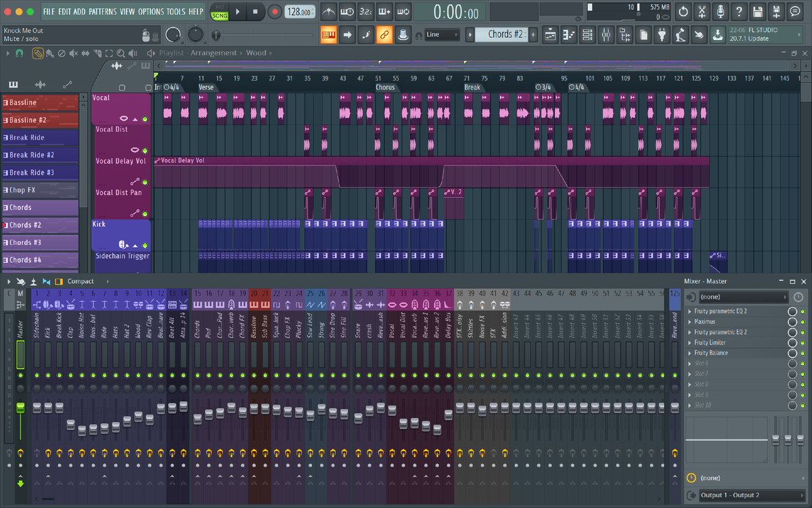
Task: Start playback with the Play button
Action: tap(237, 11)
